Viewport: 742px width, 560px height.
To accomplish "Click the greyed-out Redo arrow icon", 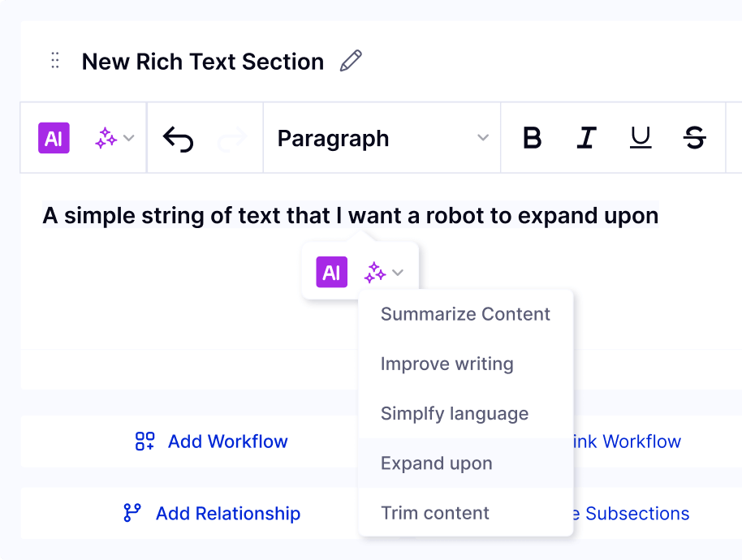I will tap(232, 139).
